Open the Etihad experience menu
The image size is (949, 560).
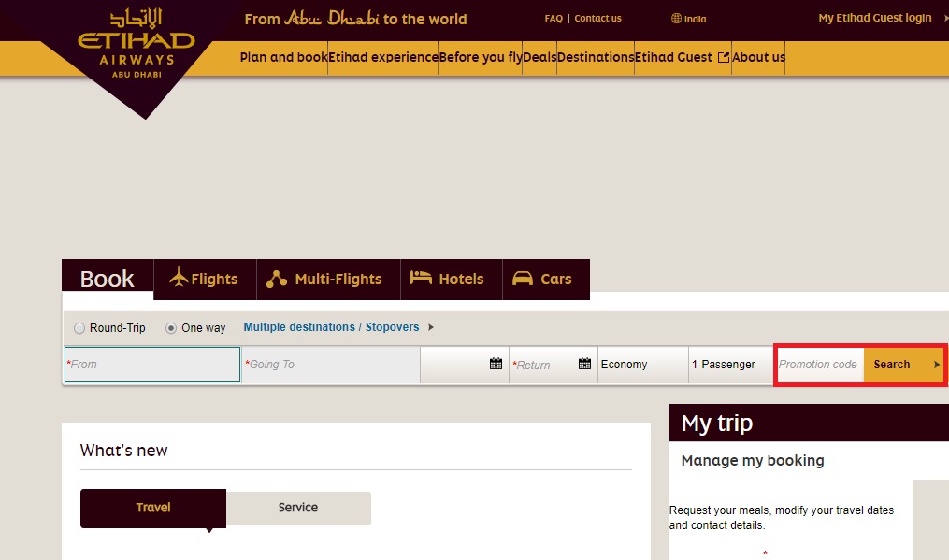(383, 58)
